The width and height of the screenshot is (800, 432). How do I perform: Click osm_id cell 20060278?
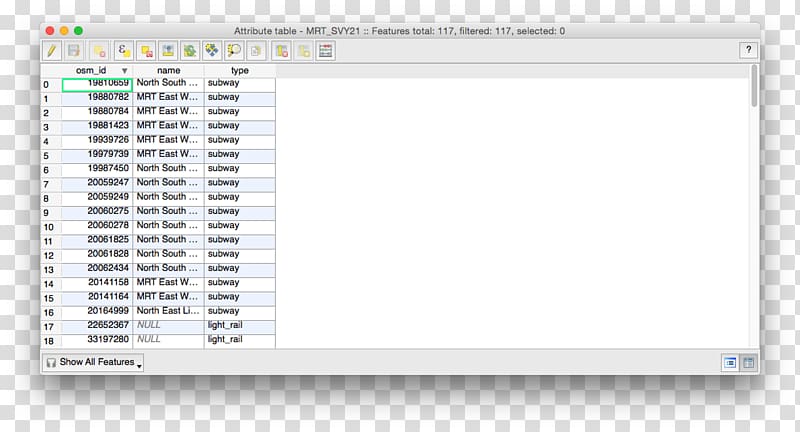point(97,227)
